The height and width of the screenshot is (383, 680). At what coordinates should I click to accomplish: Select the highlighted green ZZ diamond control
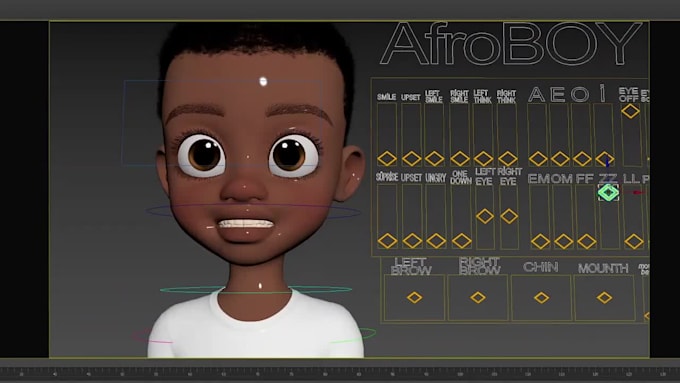point(608,192)
